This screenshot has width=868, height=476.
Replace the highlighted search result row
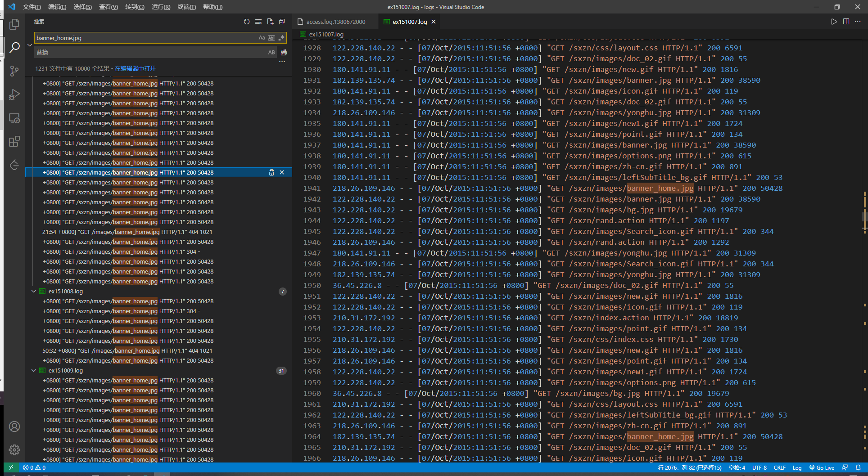(x=271, y=172)
